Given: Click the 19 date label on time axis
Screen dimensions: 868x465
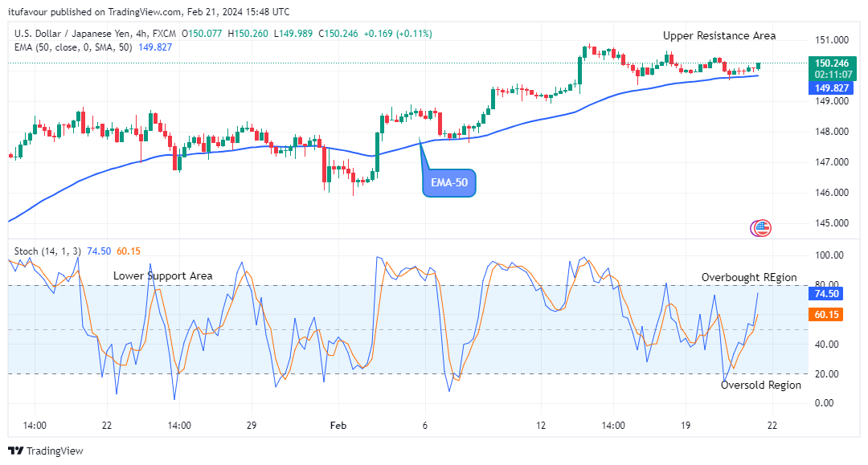Looking at the screenshot, I should tap(686, 425).
